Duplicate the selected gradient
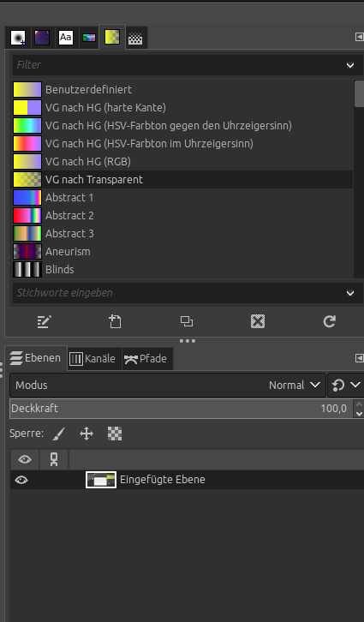Screen dimensions: 364x622 [187, 321]
